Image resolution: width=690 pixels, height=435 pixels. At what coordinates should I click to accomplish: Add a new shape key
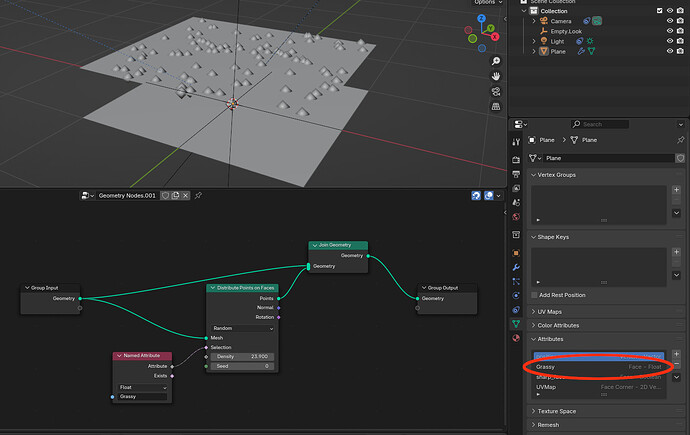676,252
